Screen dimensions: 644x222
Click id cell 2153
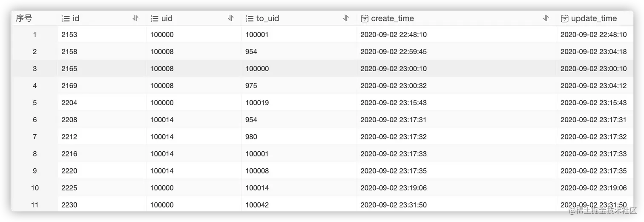(x=69, y=35)
